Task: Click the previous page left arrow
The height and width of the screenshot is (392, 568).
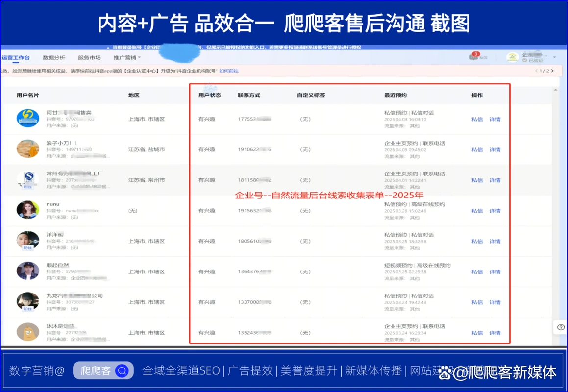Action: (x=537, y=71)
